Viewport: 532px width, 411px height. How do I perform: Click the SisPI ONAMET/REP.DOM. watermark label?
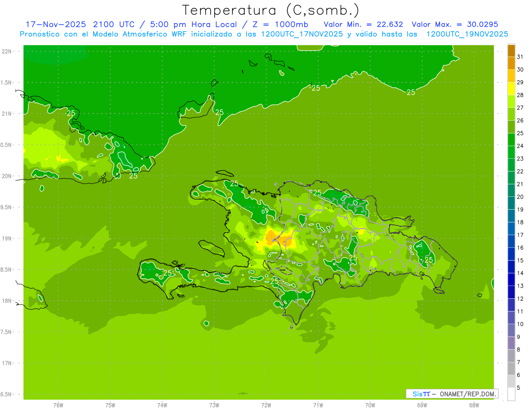[x=452, y=394]
